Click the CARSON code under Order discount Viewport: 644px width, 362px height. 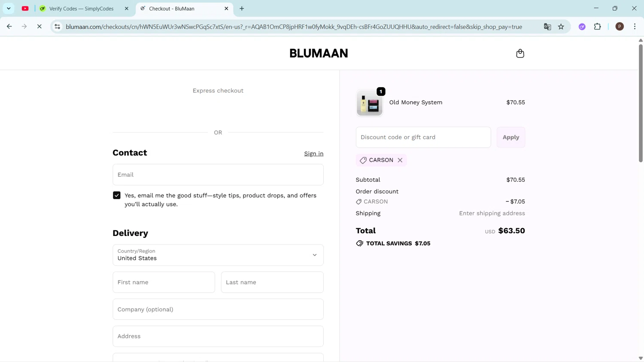tap(375, 202)
